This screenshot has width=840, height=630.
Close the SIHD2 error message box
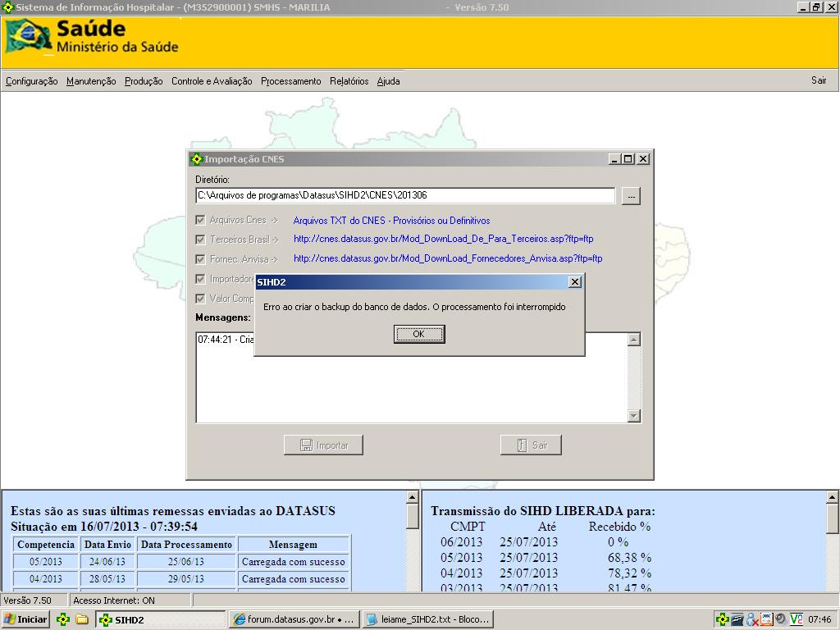[574, 281]
